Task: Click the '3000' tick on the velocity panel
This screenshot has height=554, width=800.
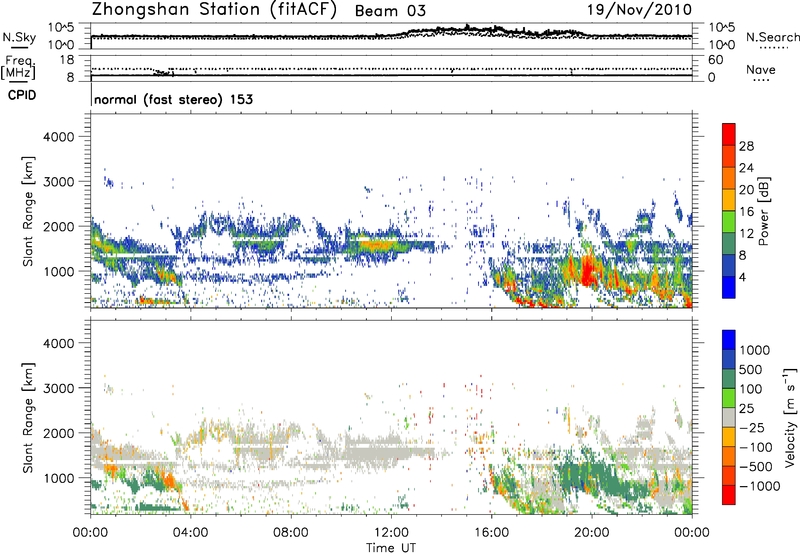Action: click(x=59, y=388)
